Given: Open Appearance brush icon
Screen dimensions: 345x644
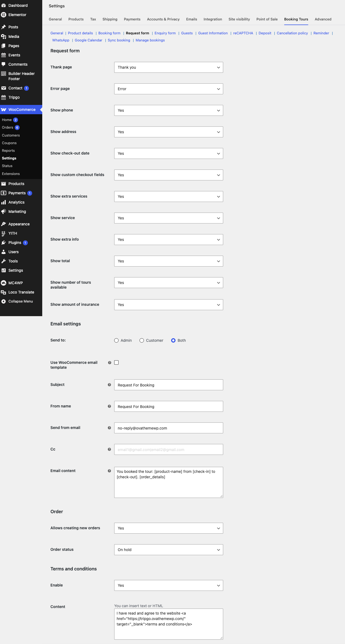Looking at the screenshot, I should (x=4, y=224).
